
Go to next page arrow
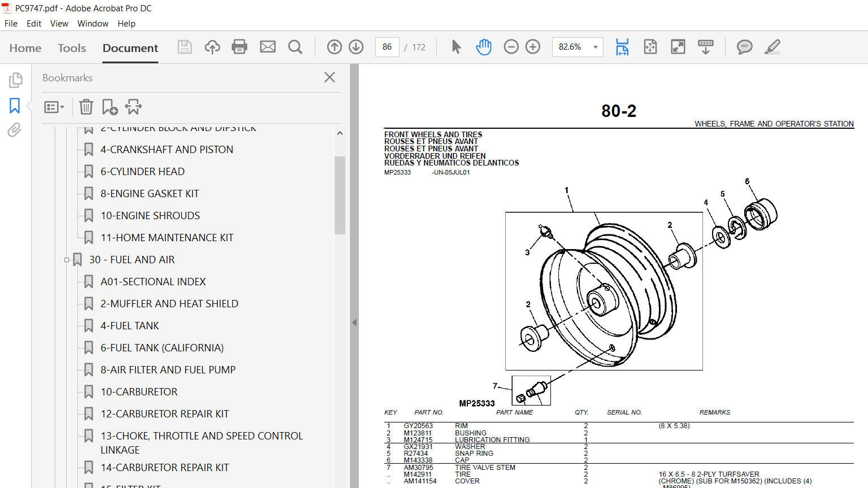356,47
